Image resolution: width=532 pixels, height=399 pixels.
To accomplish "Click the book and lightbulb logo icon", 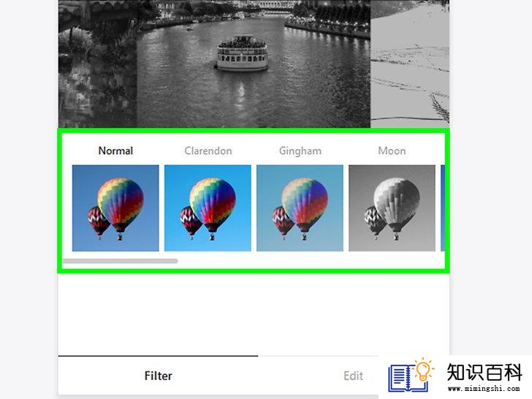I will (411, 375).
